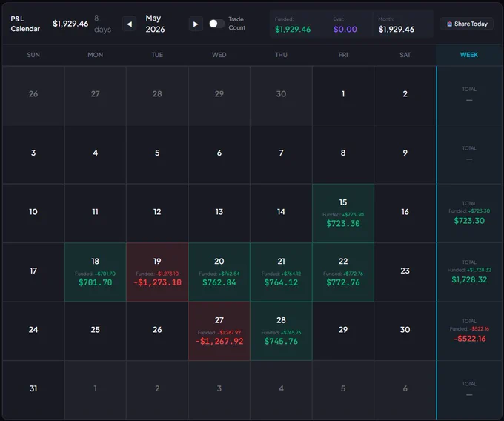Click the SUN column header
Screen dimensions: 504x421
[x=33, y=55]
